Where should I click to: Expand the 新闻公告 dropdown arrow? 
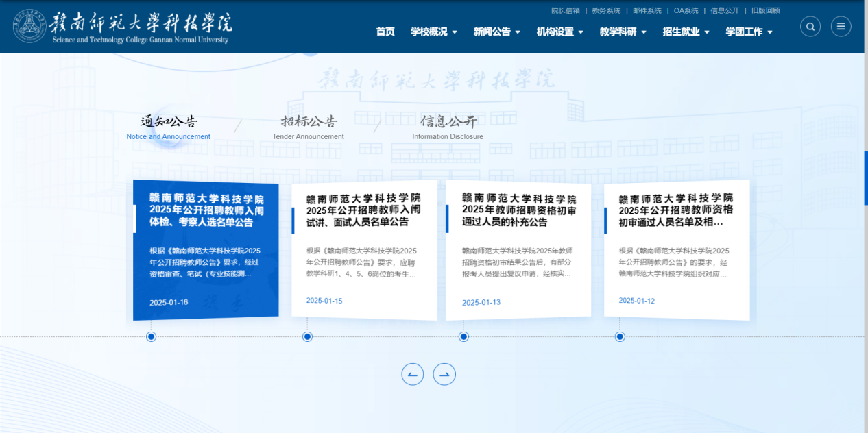click(518, 32)
